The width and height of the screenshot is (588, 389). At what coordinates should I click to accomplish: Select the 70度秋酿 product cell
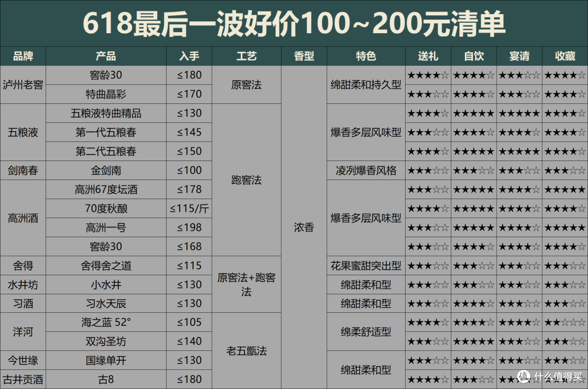tap(106, 208)
